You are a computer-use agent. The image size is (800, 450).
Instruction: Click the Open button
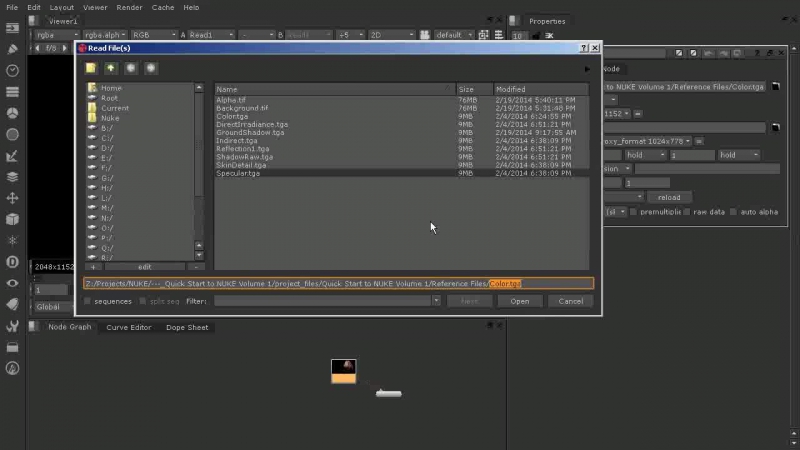pyautogui.click(x=519, y=302)
